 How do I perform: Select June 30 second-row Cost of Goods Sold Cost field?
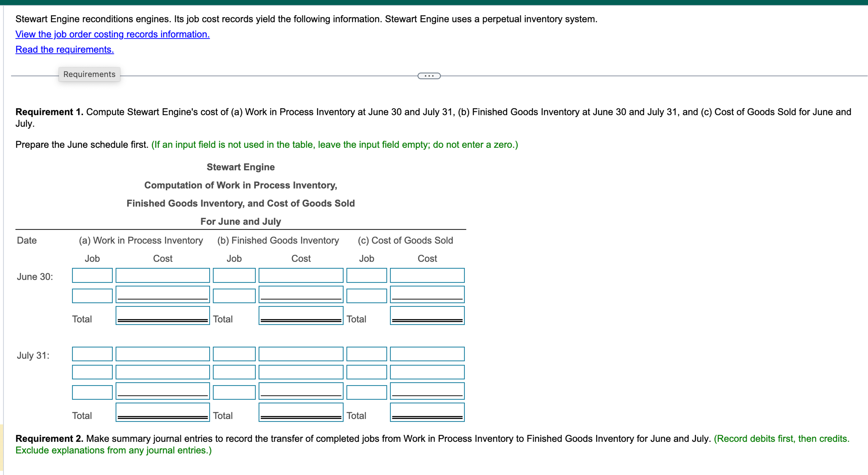coord(427,294)
